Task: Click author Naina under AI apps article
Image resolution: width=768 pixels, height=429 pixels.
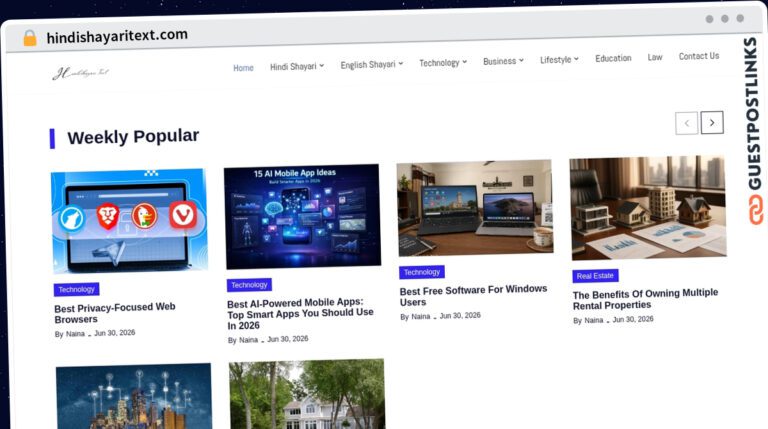Action: click(x=248, y=340)
